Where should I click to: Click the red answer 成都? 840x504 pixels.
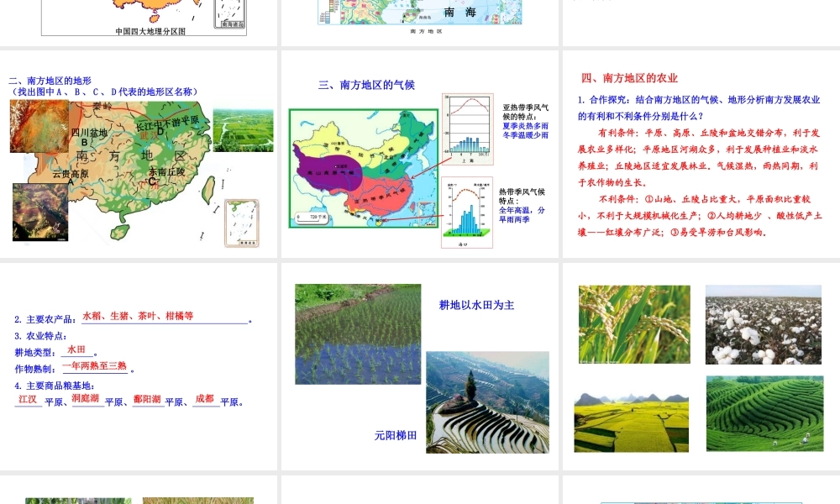click(x=205, y=398)
